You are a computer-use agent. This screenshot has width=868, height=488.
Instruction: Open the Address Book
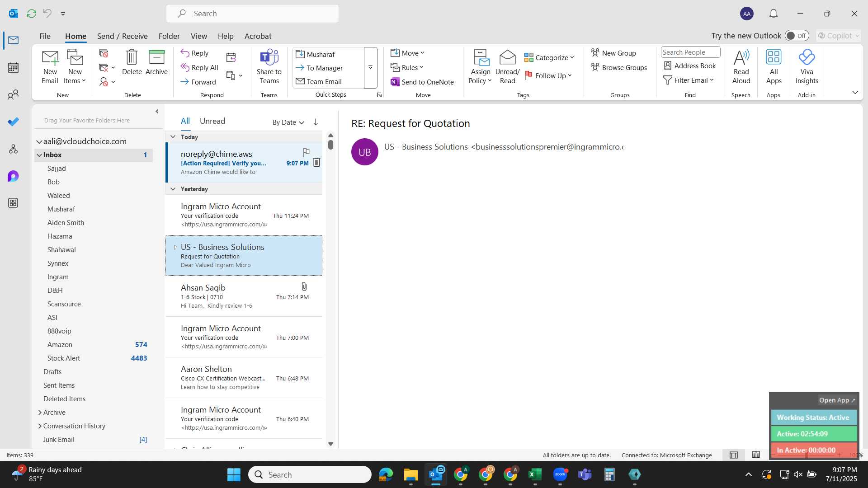690,66
